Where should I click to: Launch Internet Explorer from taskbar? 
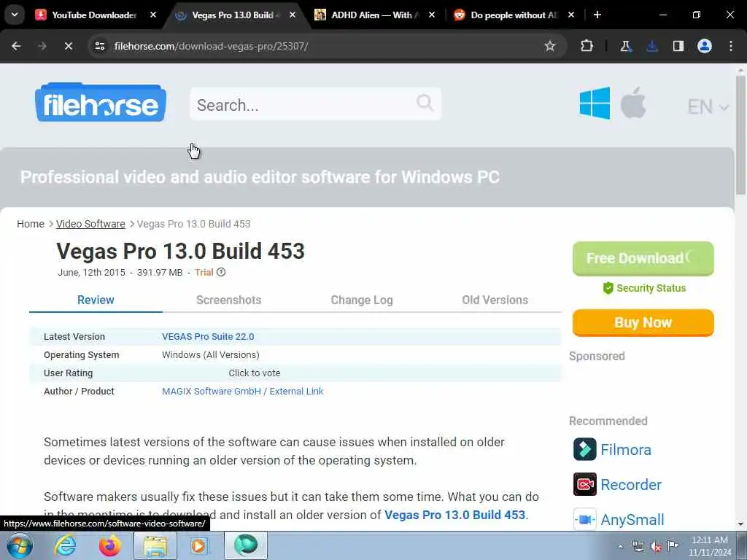(65, 545)
